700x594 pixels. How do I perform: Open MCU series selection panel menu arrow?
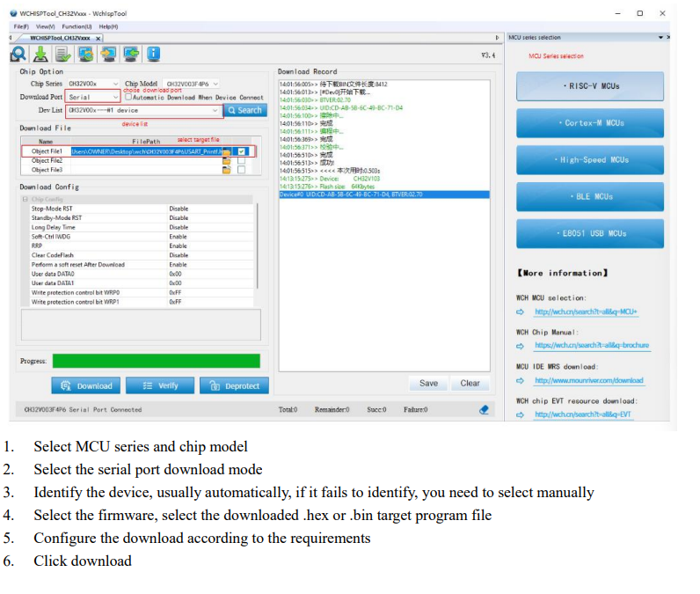click(x=660, y=38)
